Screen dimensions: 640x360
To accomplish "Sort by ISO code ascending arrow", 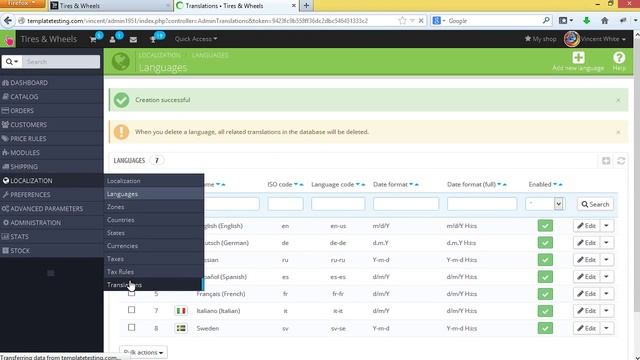I will (301, 185).
